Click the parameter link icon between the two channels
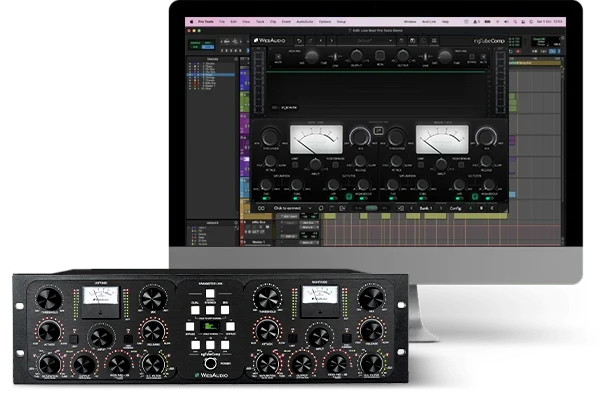The width and height of the screenshot is (600, 404). (378, 131)
